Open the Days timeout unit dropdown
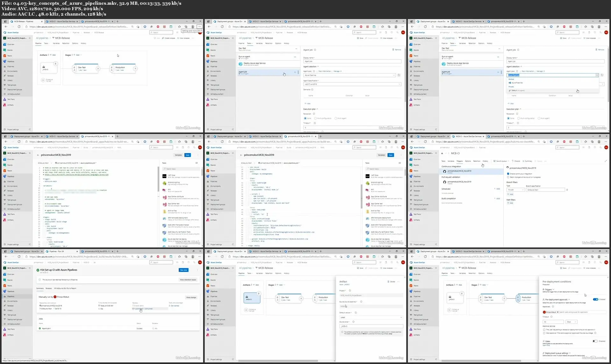The width and height of the screenshot is (611, 364). (572, 322)
